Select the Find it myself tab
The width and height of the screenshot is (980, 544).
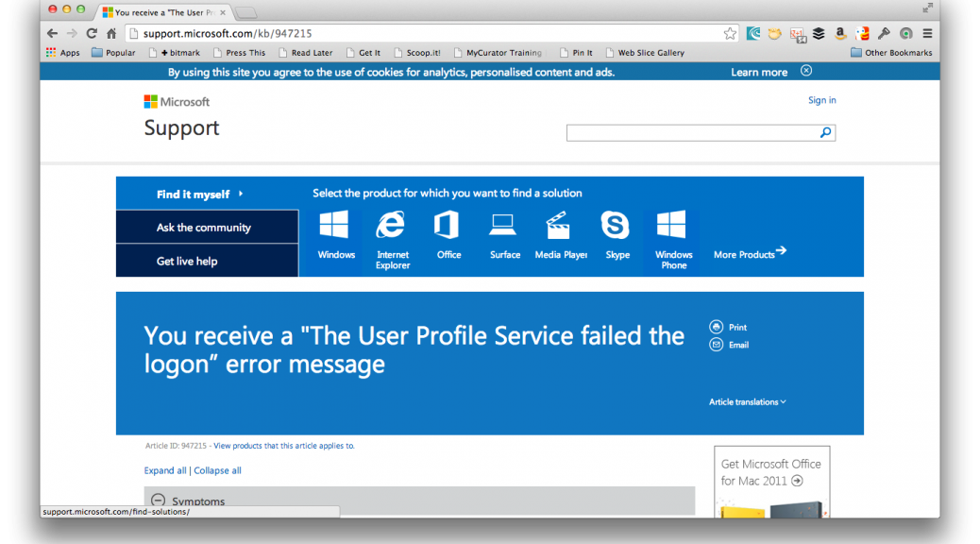[207, 194]
